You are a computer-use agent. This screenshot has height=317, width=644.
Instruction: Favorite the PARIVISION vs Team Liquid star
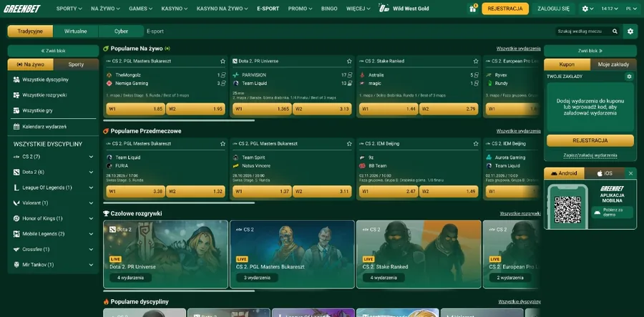pos(349,62)
